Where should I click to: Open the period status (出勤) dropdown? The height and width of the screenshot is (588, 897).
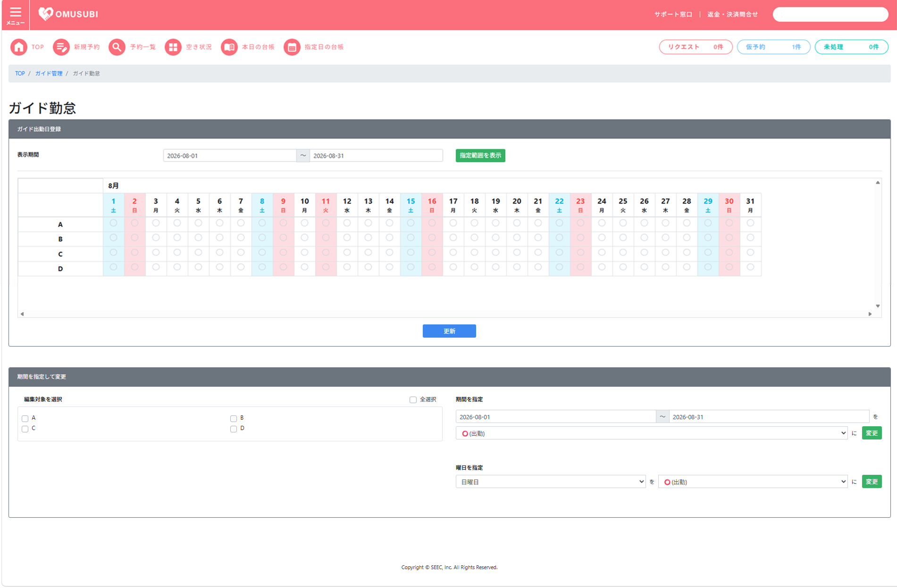coord(652,433)
